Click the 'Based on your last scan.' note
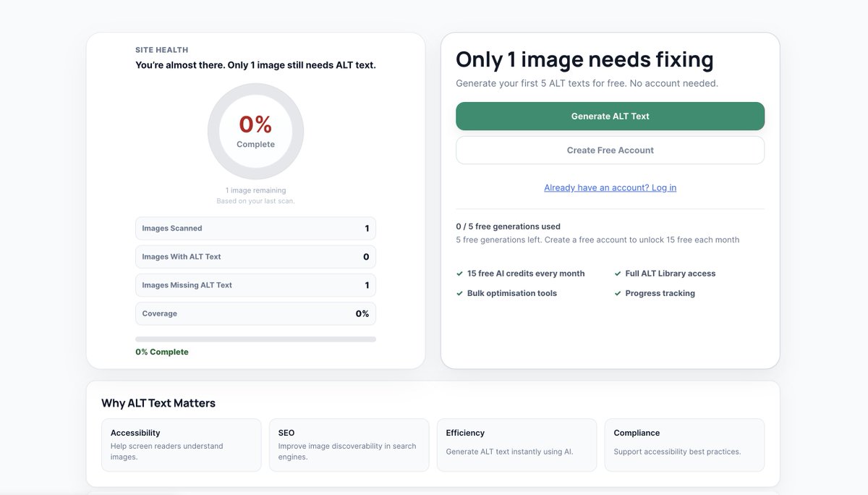 [255, 201]
